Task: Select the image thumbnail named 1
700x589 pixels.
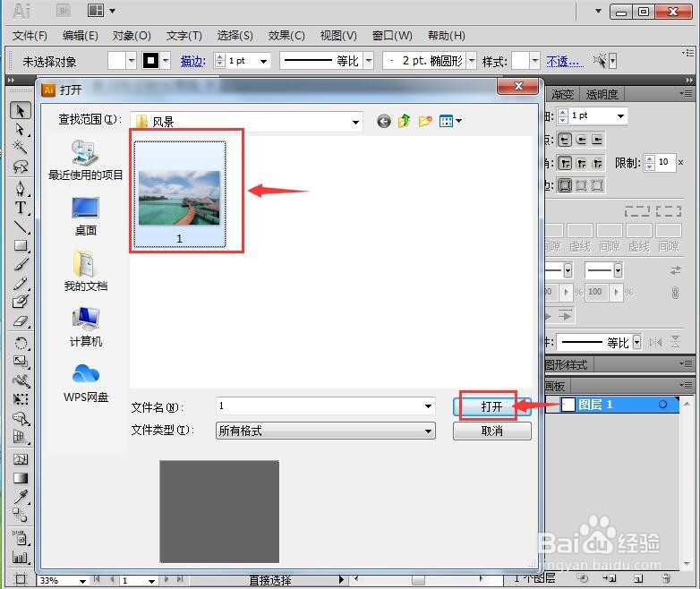Action: 179,194
